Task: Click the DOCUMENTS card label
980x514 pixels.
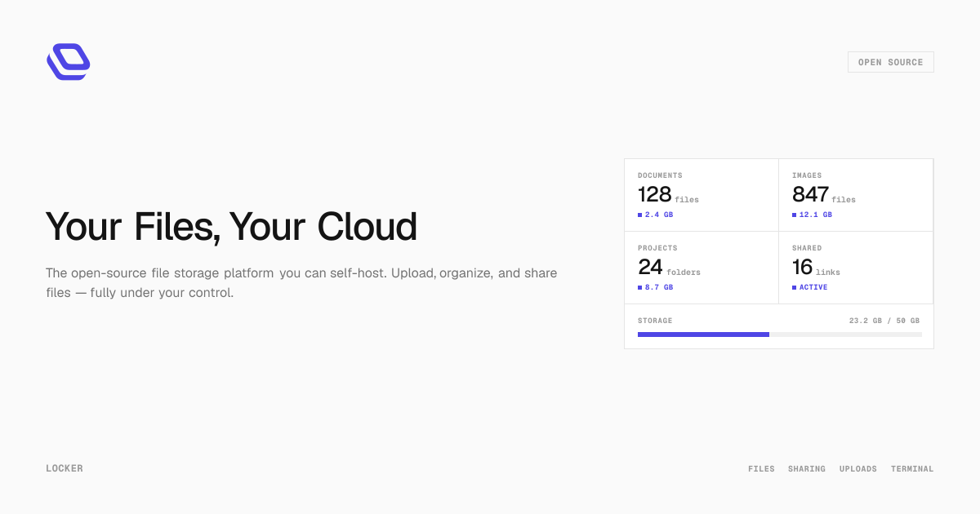Action: tap(660, 175)
